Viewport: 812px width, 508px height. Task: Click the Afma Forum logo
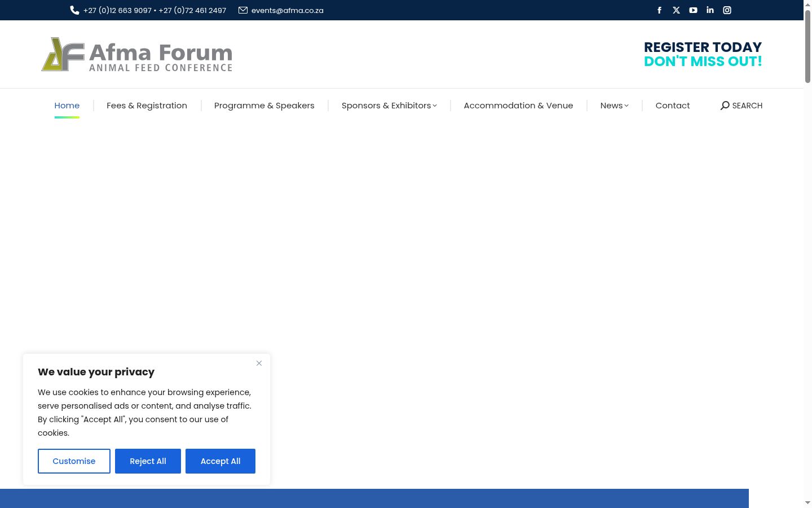tap(137, 54)
